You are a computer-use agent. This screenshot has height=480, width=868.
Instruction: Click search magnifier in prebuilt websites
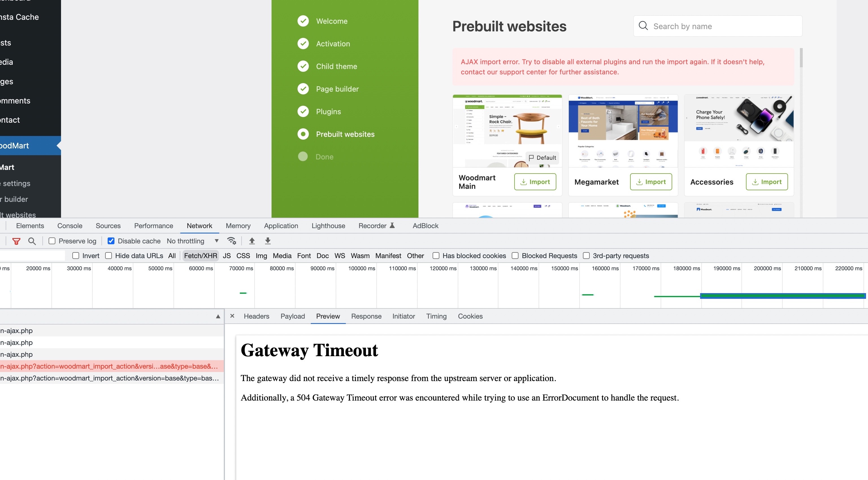[643, 26]
